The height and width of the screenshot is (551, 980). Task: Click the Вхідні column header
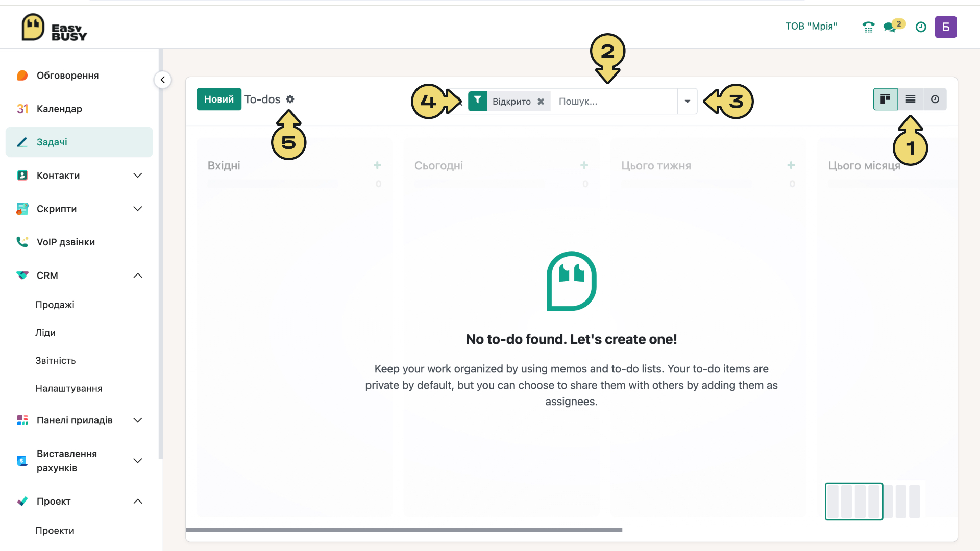[224, 166]
